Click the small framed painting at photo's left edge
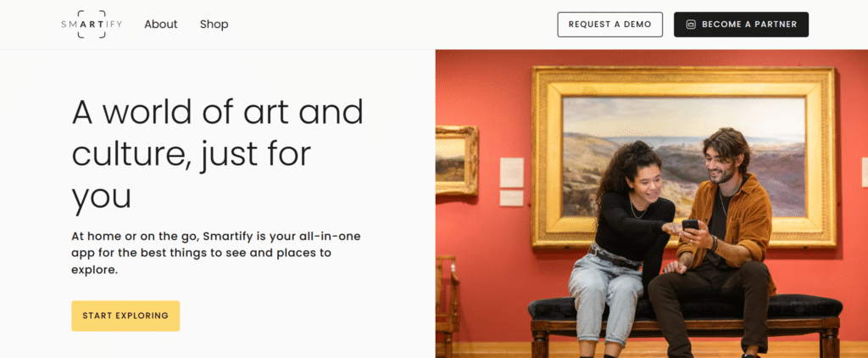This screenshot has height=358, width=868. [457, 160]
